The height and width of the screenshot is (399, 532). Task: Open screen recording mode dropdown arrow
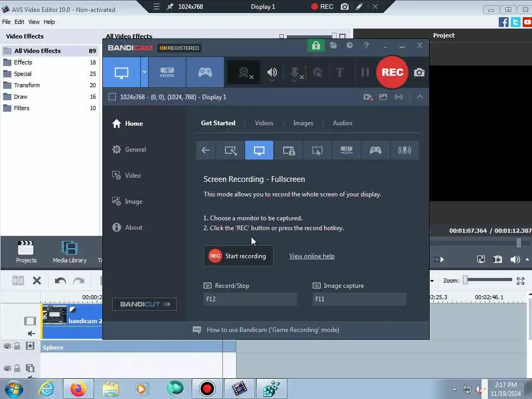coord(144,72)
